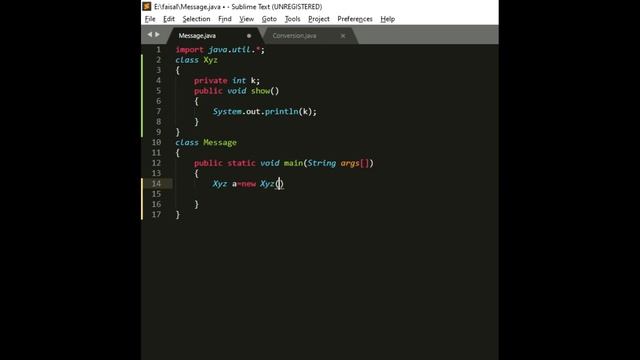Go to previous tab with left arrow
Screen dimensions: 640x360
(x=150, y=35)
